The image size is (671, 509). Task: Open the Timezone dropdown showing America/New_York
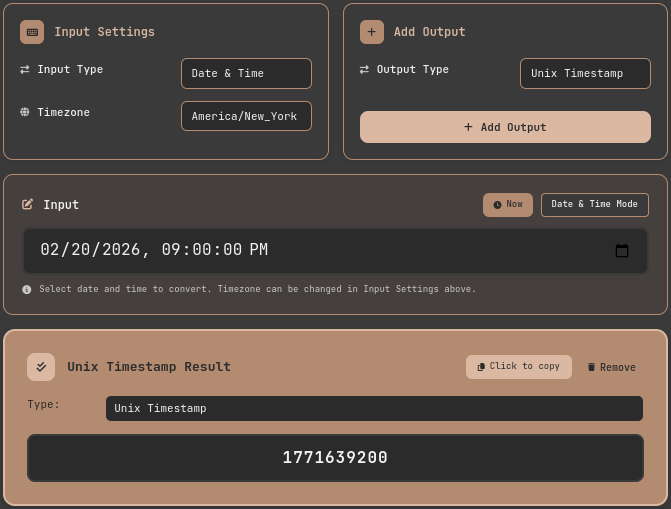[x=246, y=116]
